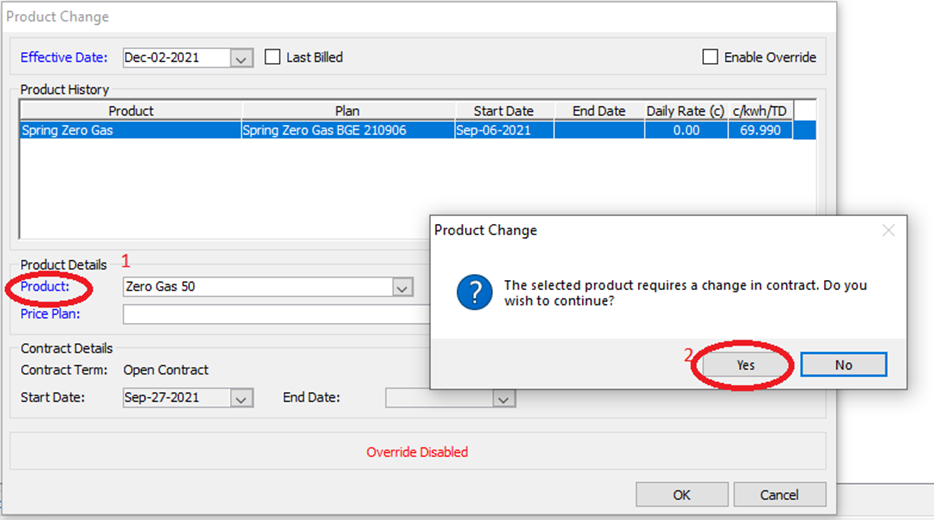Viewport: 934px width, 520px height.
Task: Click the 0.00 daily rate cell
Action: pos(686,130)
